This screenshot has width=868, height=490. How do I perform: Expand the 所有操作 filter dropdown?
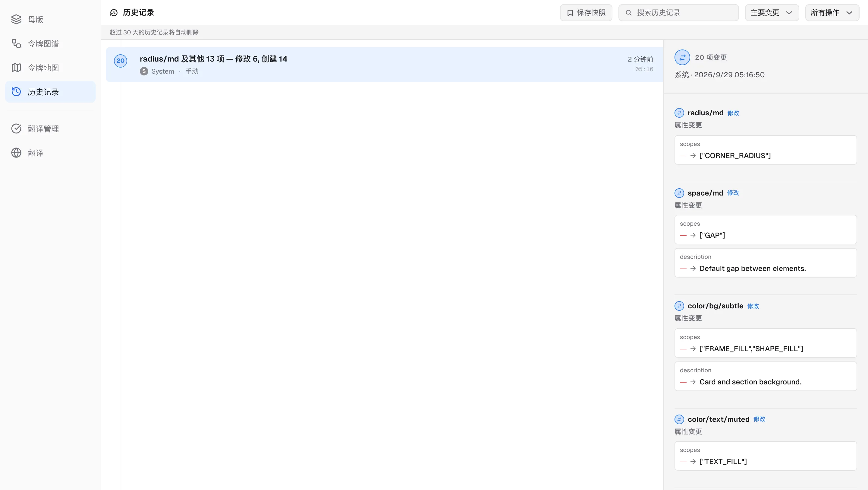point(832,13)
